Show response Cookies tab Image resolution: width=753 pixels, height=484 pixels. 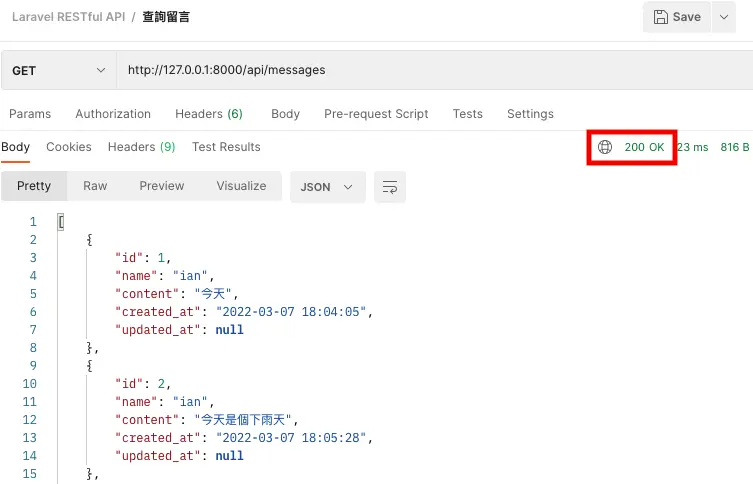pyautogui.click(x=69, y=147)
